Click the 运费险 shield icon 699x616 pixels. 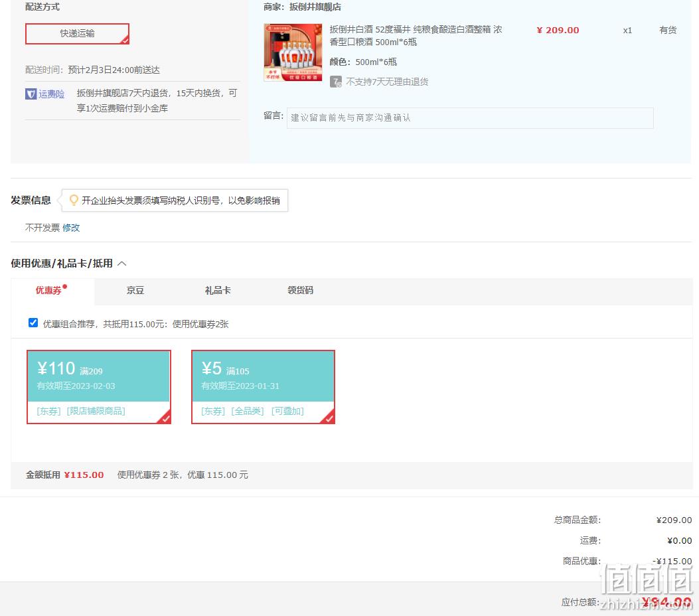click(31, 94)
